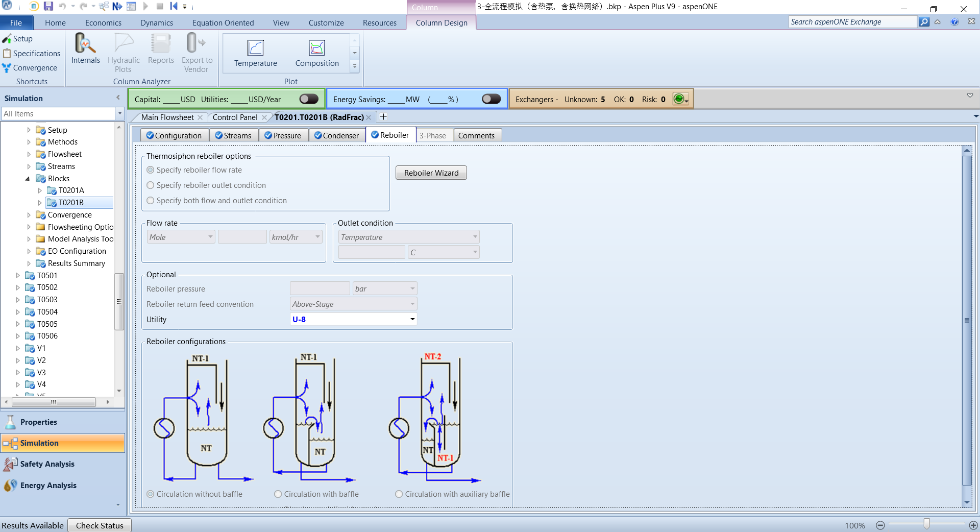Open the All Items filter dropdown

[119, 114]
